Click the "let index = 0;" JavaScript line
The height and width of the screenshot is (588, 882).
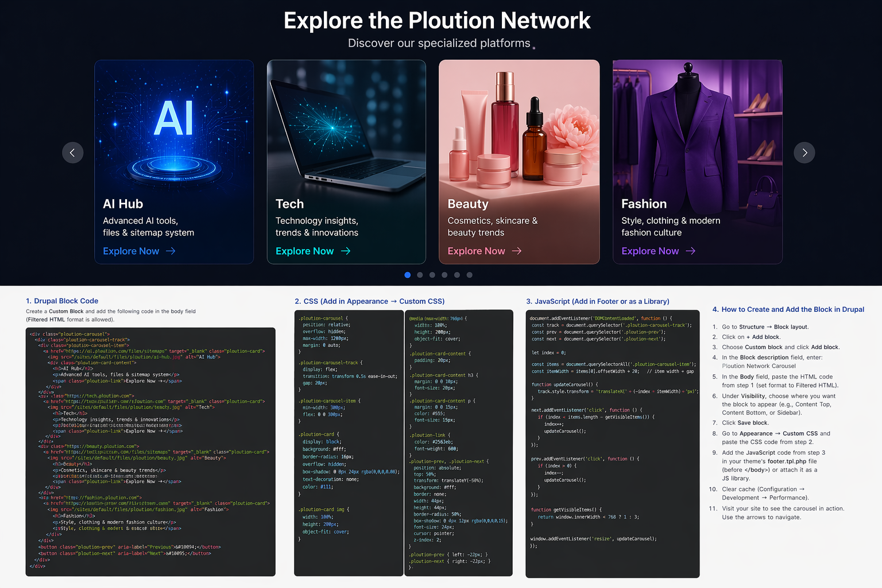click(549, 353)
